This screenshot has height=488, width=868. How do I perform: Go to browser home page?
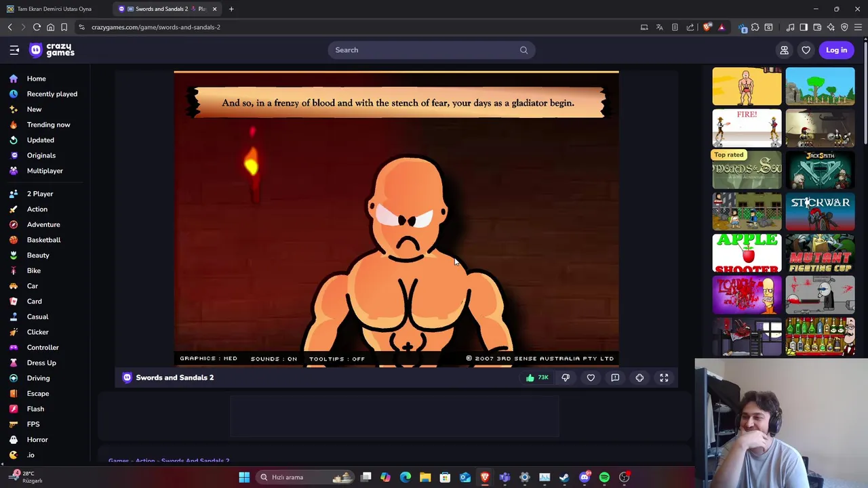tap(50, 27)
